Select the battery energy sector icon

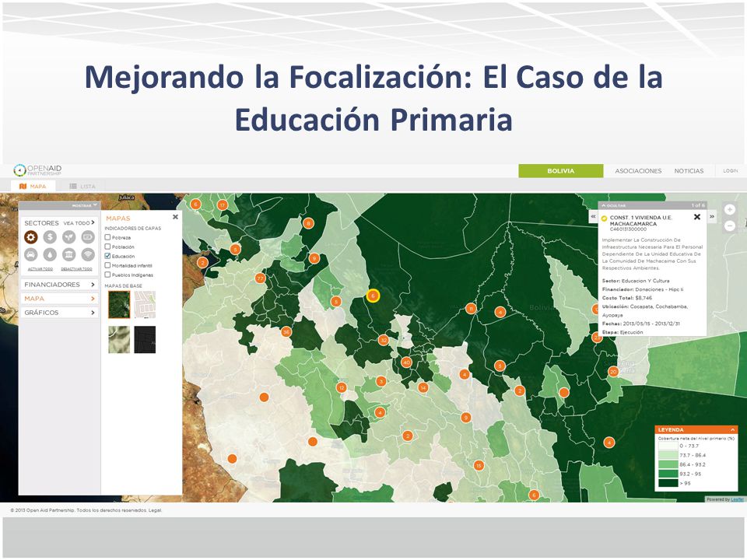pyautogui.click(x=88, y=236)
